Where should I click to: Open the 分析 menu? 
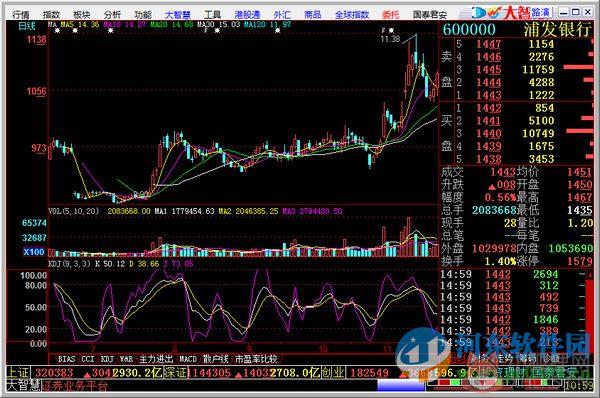[x=112, y=15]
